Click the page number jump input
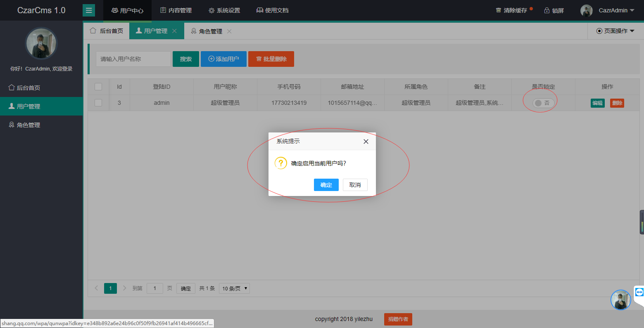644x328 pixels. (155, 288)
